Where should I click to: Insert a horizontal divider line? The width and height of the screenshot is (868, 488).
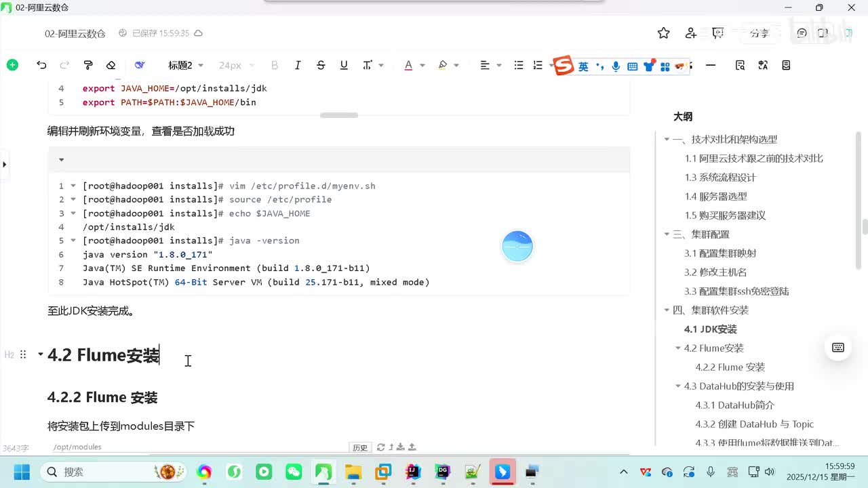[711, 65]
